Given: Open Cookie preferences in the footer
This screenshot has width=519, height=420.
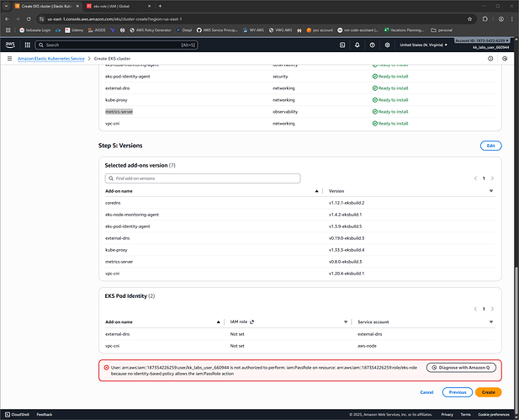Looking at the screenshot, I should point(494,414).
